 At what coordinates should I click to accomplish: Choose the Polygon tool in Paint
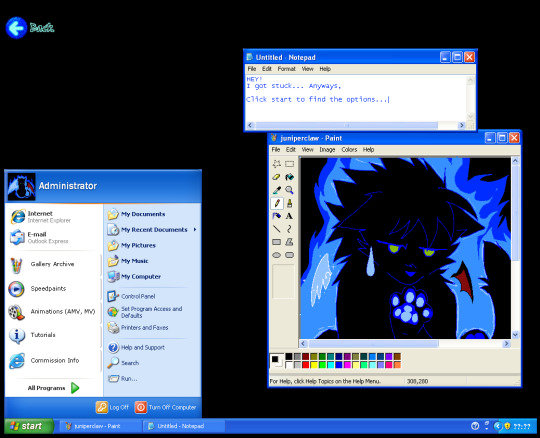pyautogui.click(x=289, y=242)
